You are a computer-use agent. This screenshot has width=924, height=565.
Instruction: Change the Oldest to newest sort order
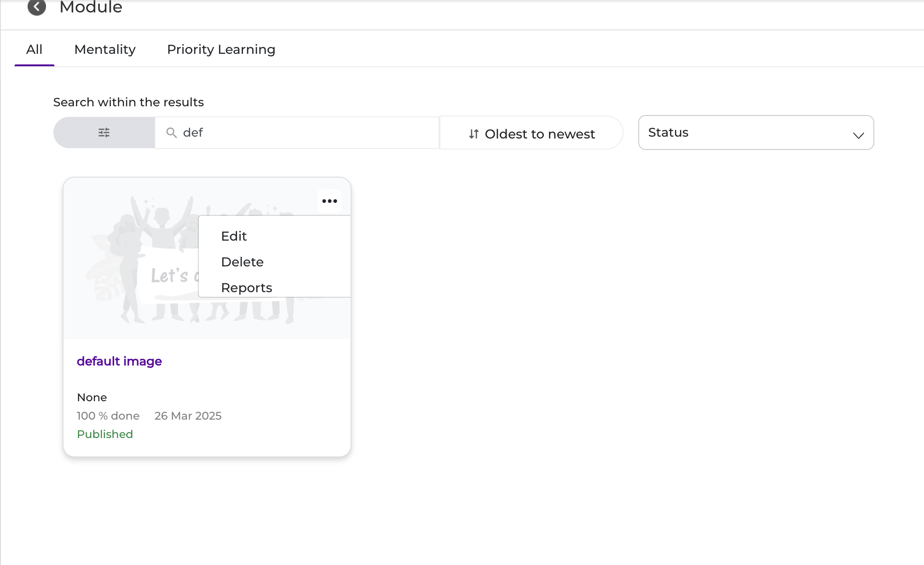[531, 133]
